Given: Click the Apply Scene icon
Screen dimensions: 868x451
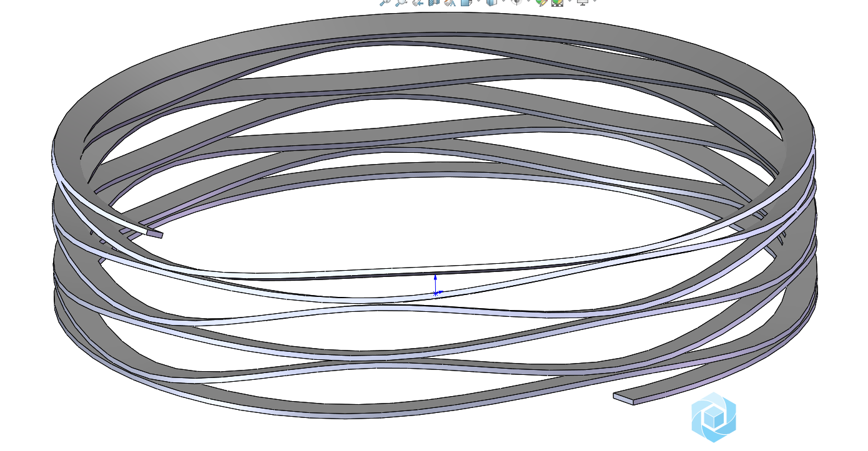Looking at the screenshot, I should pos(557,2).
